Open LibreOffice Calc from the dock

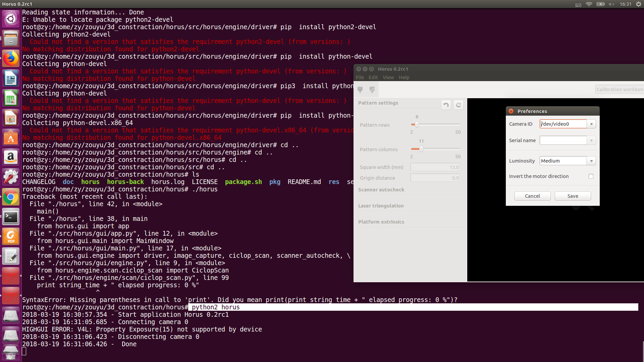click(11, 98)
